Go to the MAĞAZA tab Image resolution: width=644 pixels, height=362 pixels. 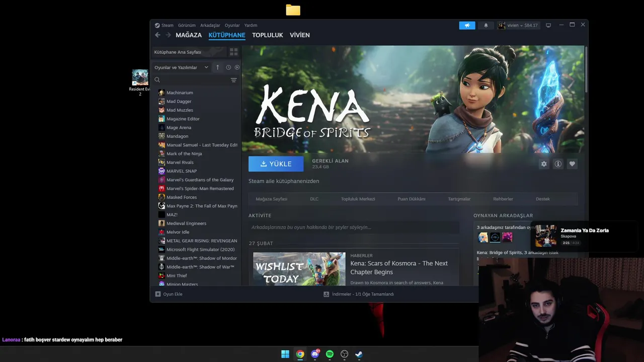189,35
